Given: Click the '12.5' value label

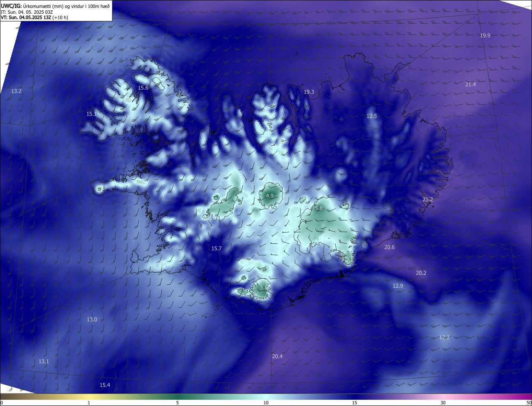Looking at the screenshot, I should coord(372,116).
